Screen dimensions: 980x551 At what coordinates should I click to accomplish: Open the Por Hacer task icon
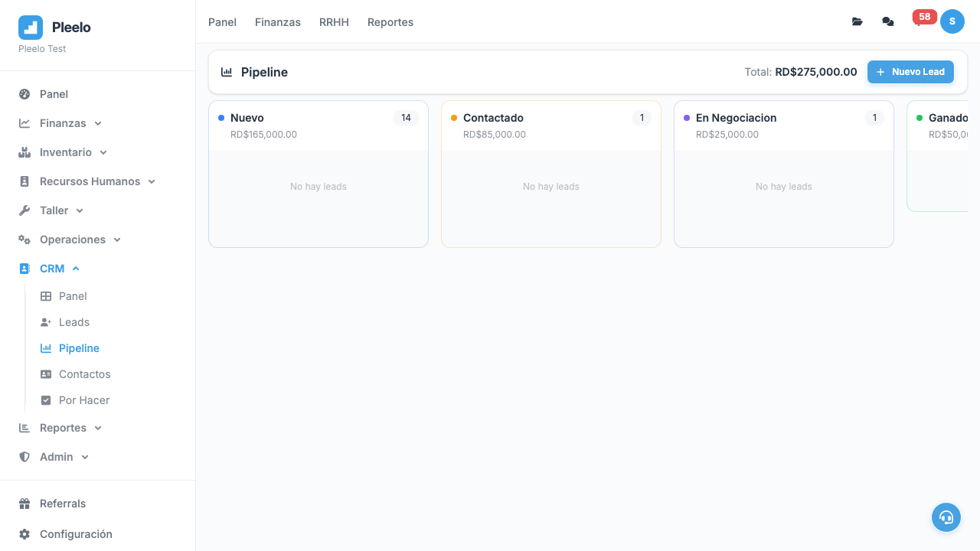click(x=46, y=400)
